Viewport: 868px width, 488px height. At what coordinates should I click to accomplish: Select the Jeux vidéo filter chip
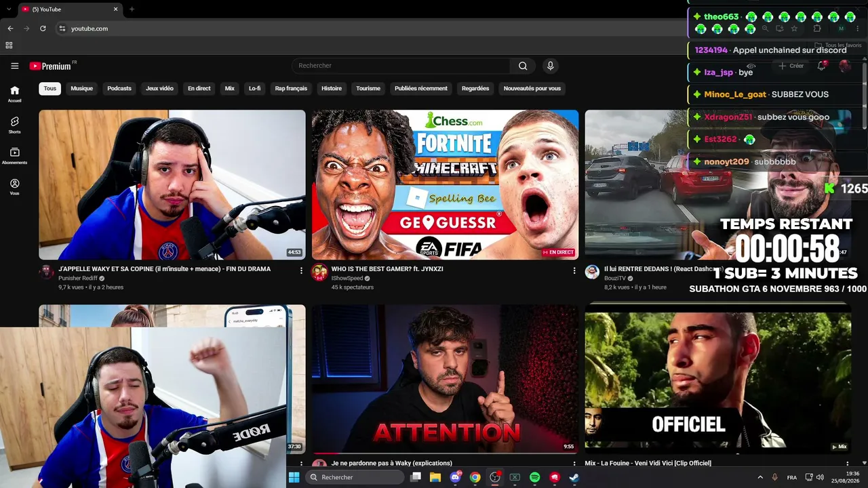coord(159,88)
